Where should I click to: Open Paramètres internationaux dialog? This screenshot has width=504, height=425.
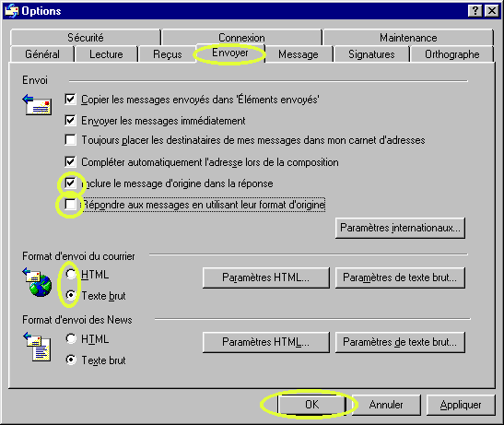tap(400, 228)
